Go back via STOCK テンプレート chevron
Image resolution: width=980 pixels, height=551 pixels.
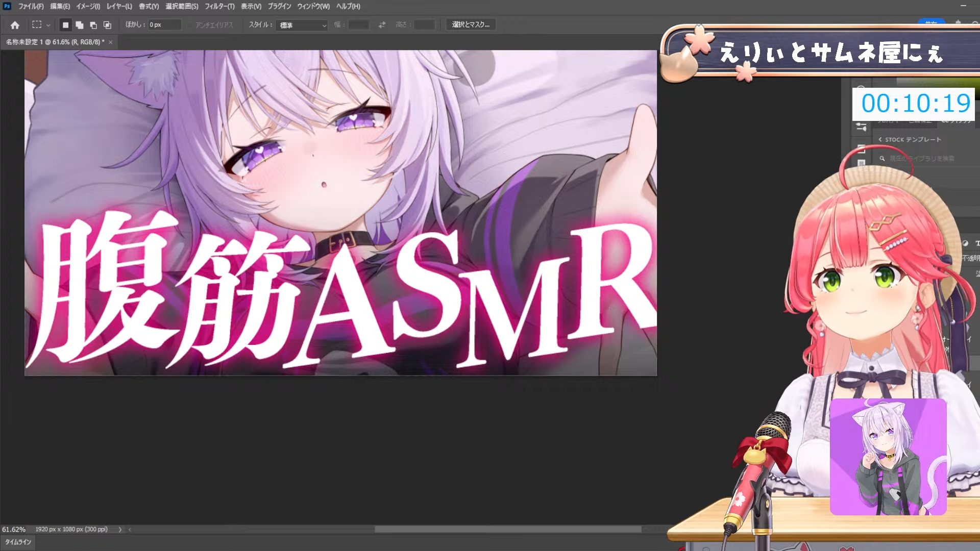pos(880,139)
